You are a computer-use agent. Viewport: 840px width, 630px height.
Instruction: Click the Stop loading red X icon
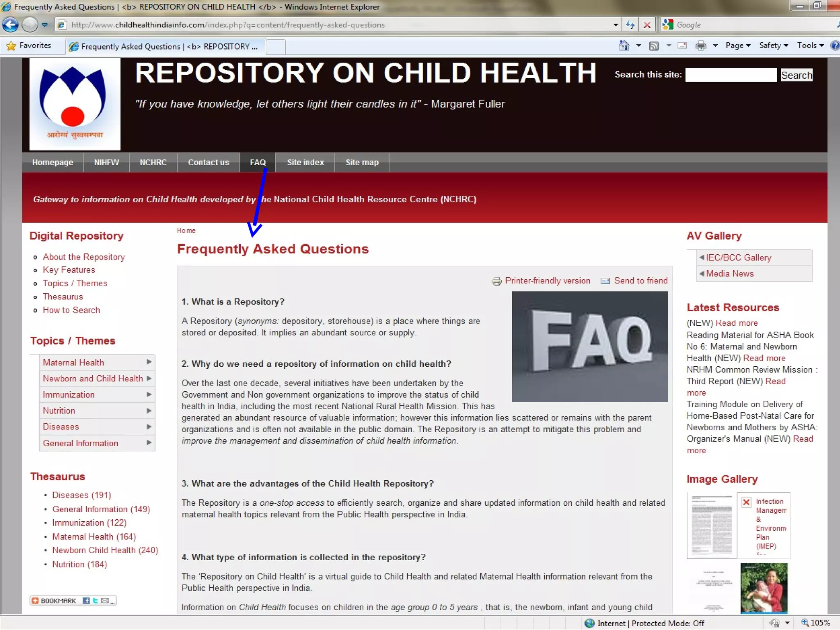pos(647,25)
